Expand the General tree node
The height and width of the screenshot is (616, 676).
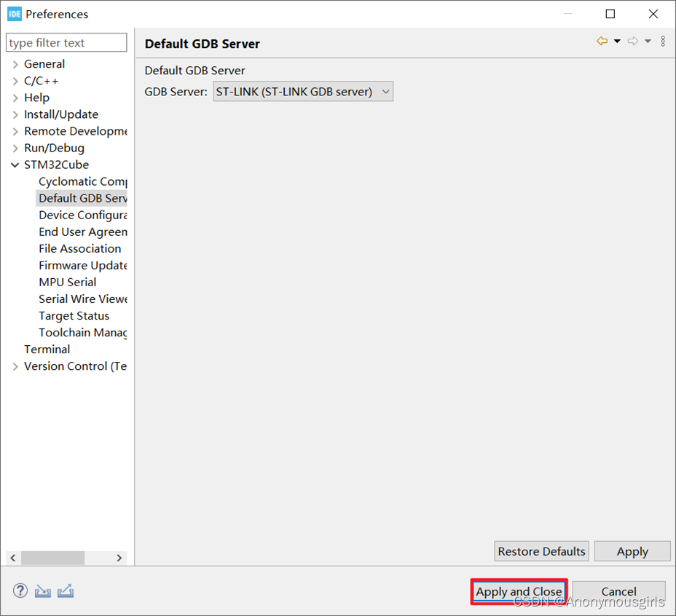tap(15, 64)
